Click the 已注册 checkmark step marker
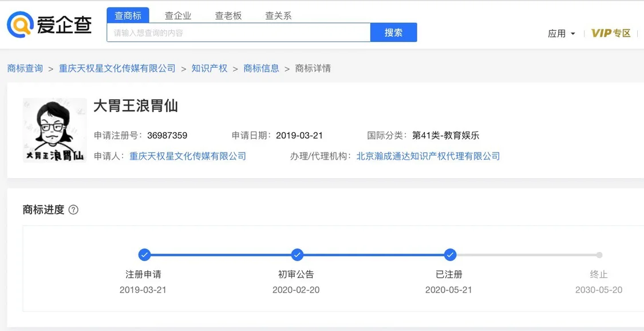Image resolution: width=644 pixels, height=331 pixels. click(x=450, y=255)
